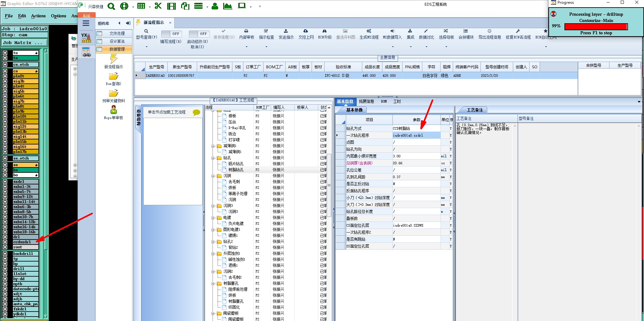The width and height of the screenshot is (644, 321).
Task: Click 内部审核 printer icon
Action: [x=246, y=31]
